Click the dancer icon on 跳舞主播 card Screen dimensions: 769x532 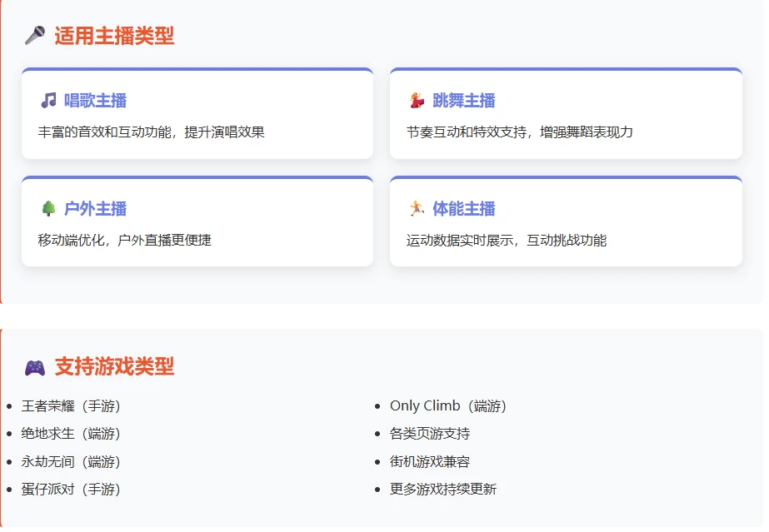pyautogui.click(x=413, y=100)
